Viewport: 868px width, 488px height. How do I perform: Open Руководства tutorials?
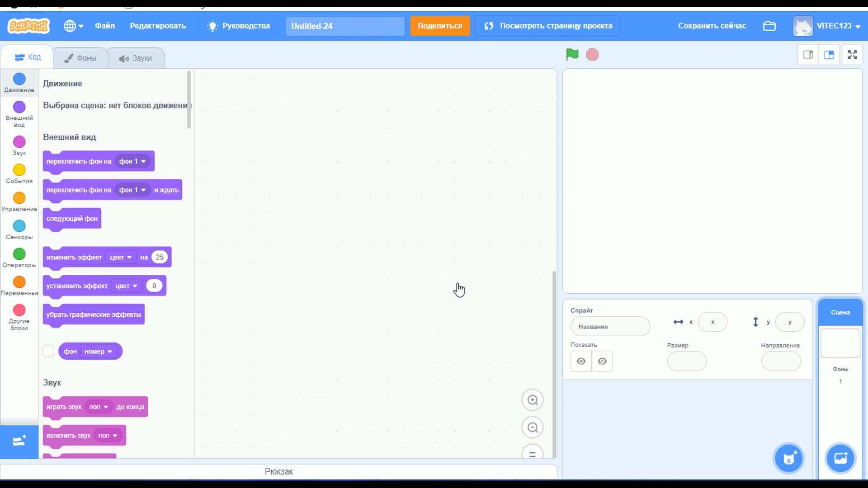(x=239, y=26)
